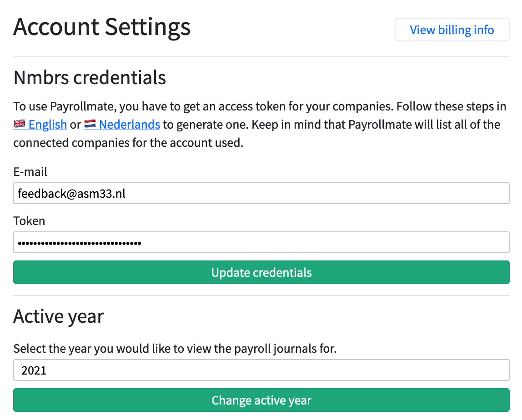Focus the masked Token field
Image resolution: width=522 pixels, height=420 pixels.
[x=261, y=243]
